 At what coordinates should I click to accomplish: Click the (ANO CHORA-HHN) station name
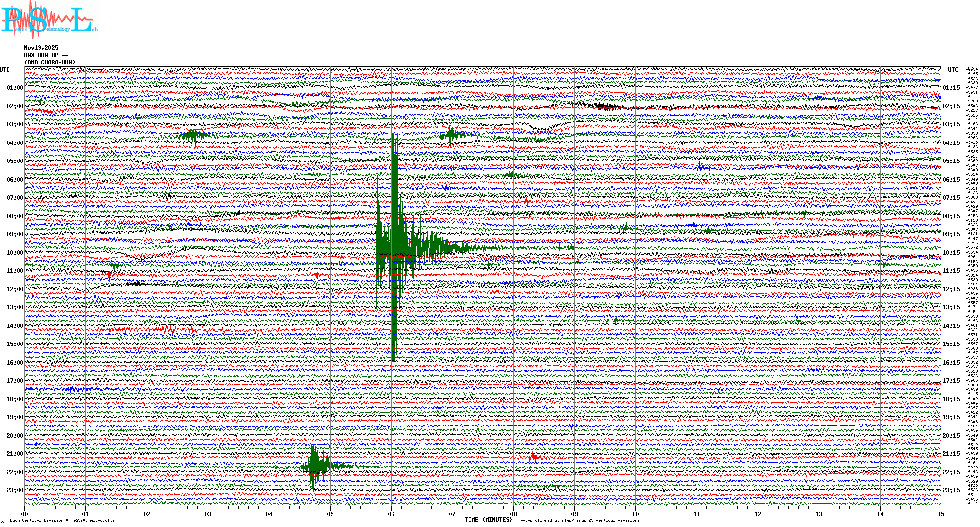[x=50, y=62]
